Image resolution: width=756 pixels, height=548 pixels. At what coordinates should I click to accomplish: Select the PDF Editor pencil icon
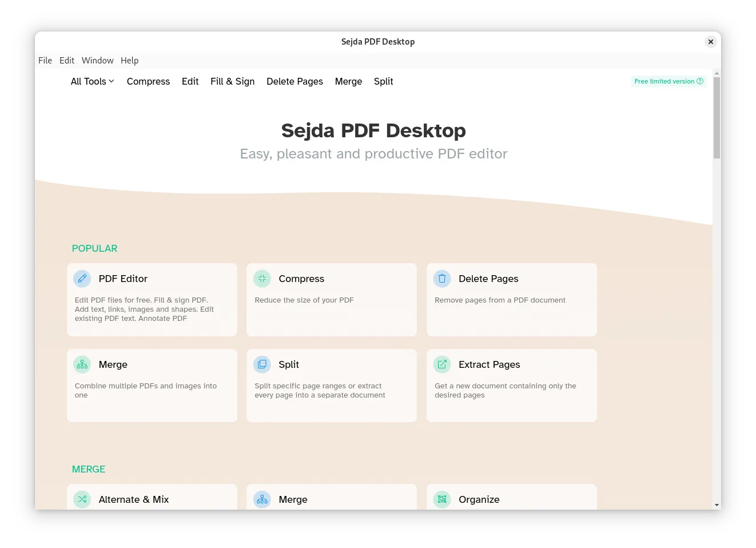pos(82,279)
